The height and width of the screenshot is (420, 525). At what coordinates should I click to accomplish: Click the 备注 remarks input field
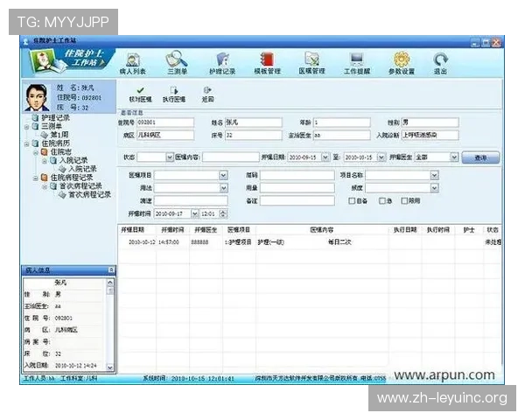tap(297, 200)
